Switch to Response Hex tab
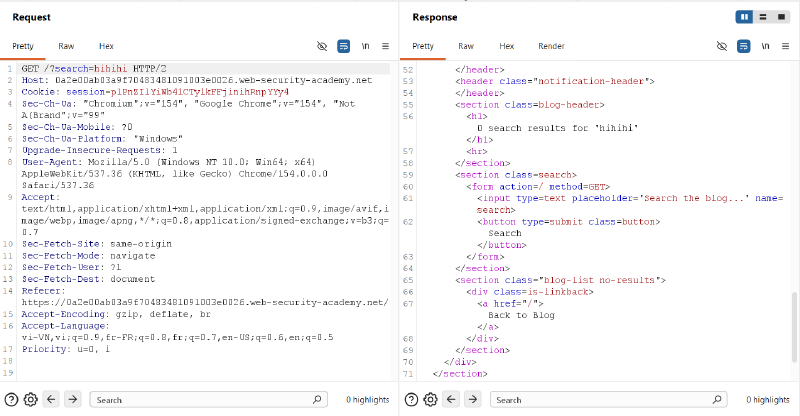The image size is (800, 416). coord(507,46)
